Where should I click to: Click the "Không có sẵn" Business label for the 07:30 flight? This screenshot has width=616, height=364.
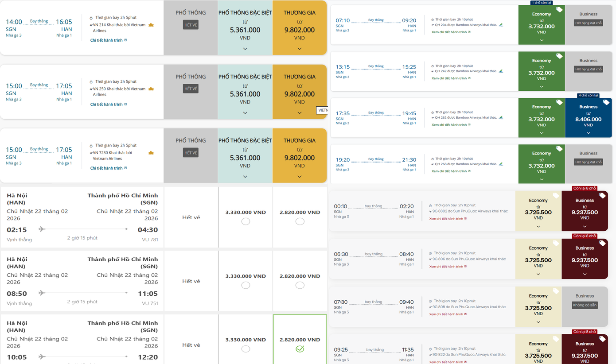(585, 305)
